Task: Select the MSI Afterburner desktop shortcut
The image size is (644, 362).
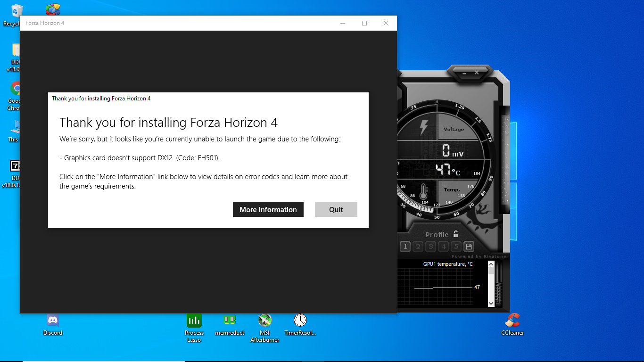Action: [265, 328]
